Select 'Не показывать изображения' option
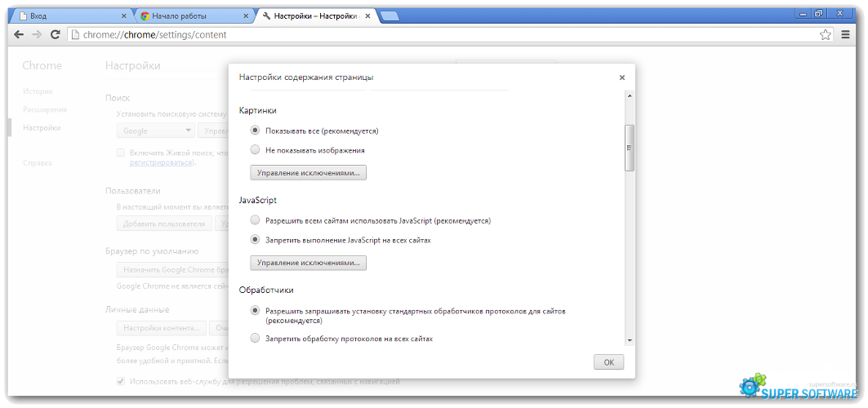 [x=255, y=150]
